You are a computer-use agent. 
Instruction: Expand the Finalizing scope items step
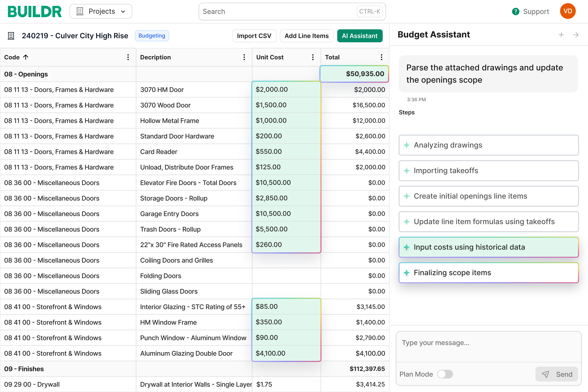pos(488,272)
